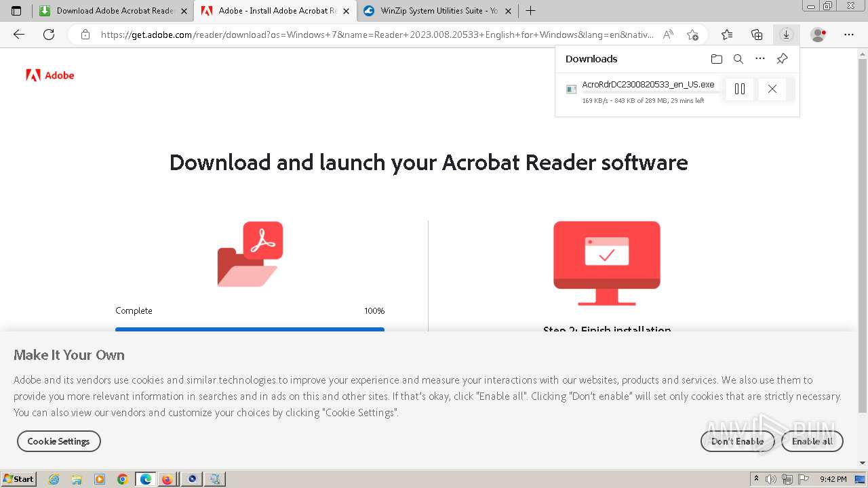This screenshot has height=488, width=868.
Task: Close the Download Adobe Acrobat Reader tab
Action: [184, 11]
